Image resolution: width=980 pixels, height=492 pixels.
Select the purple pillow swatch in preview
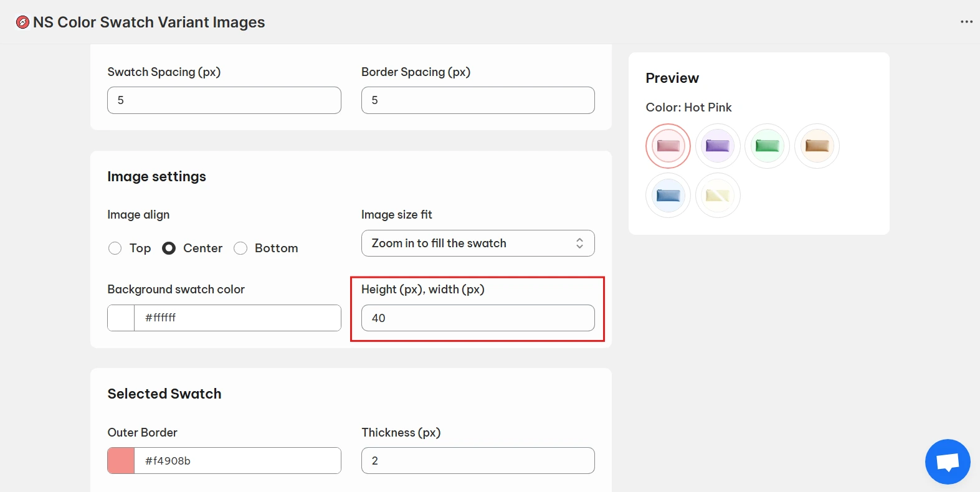pos(718,146)
